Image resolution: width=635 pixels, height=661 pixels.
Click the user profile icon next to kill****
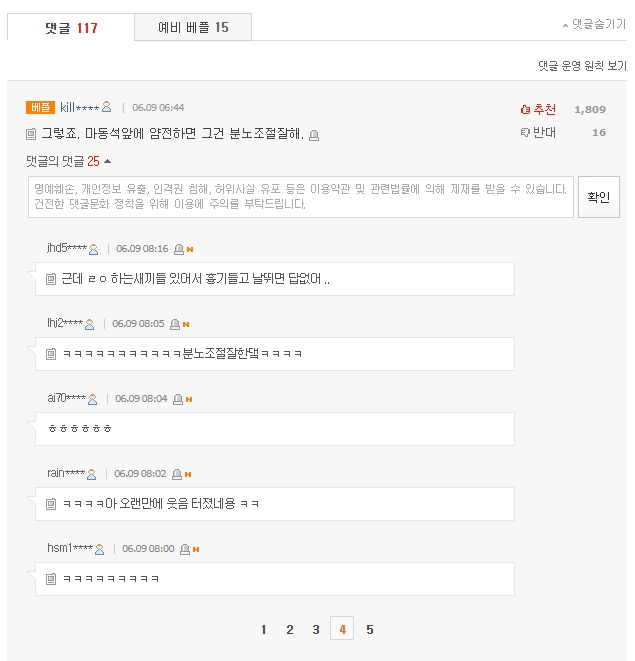click(107, 107)
